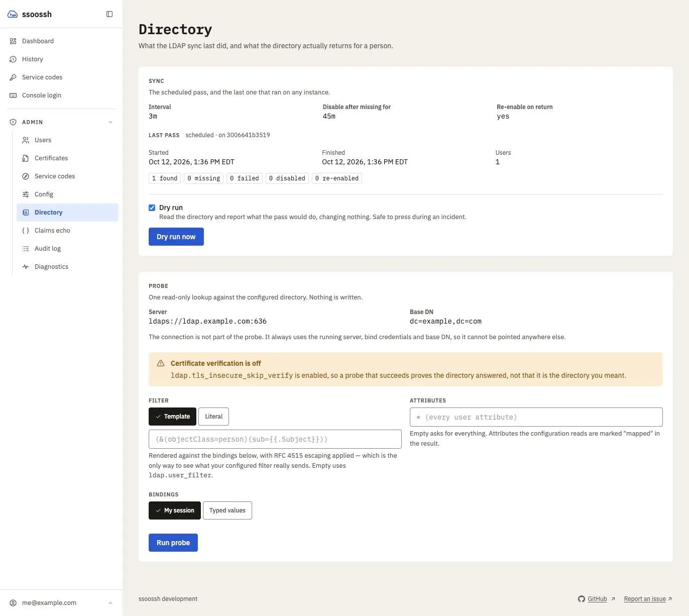
Task: Click the admin Service codes compass icon
Action: pos(26,176)
